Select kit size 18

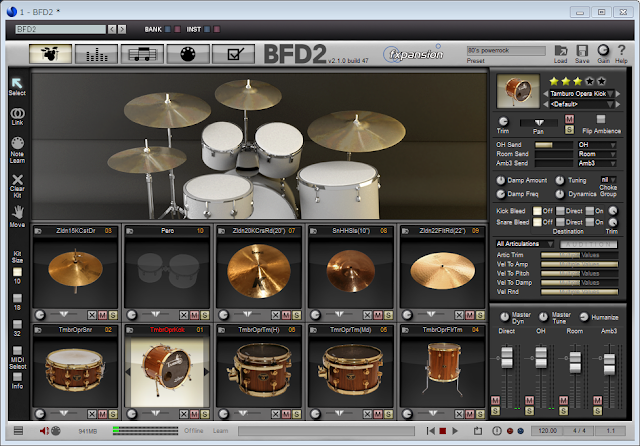tap(17, 298)
